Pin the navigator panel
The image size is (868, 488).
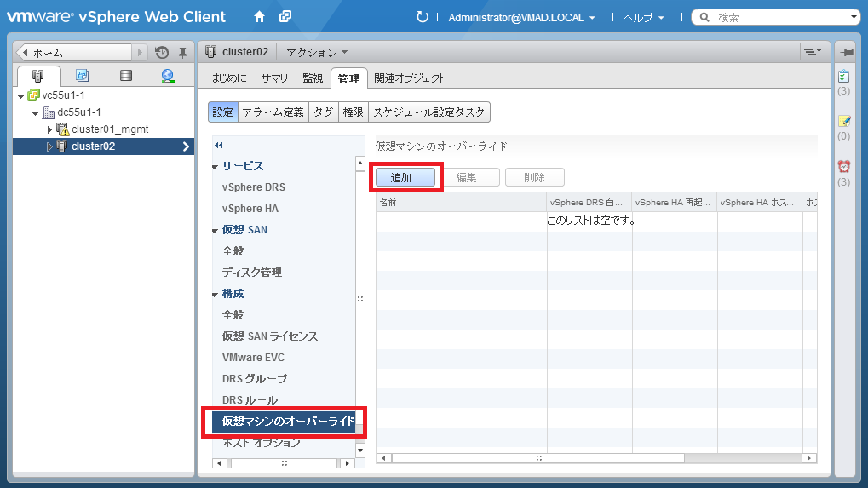point(182,53)
